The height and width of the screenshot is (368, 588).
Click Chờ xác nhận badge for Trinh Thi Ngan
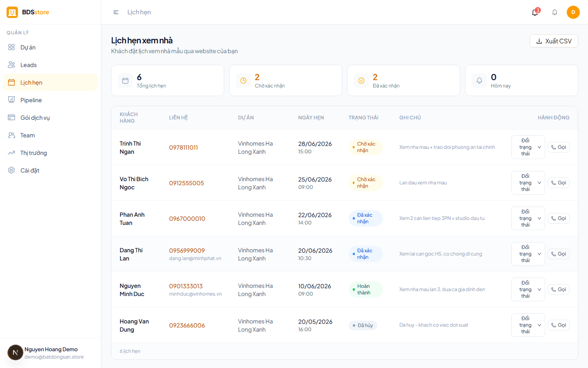[366, 147]
